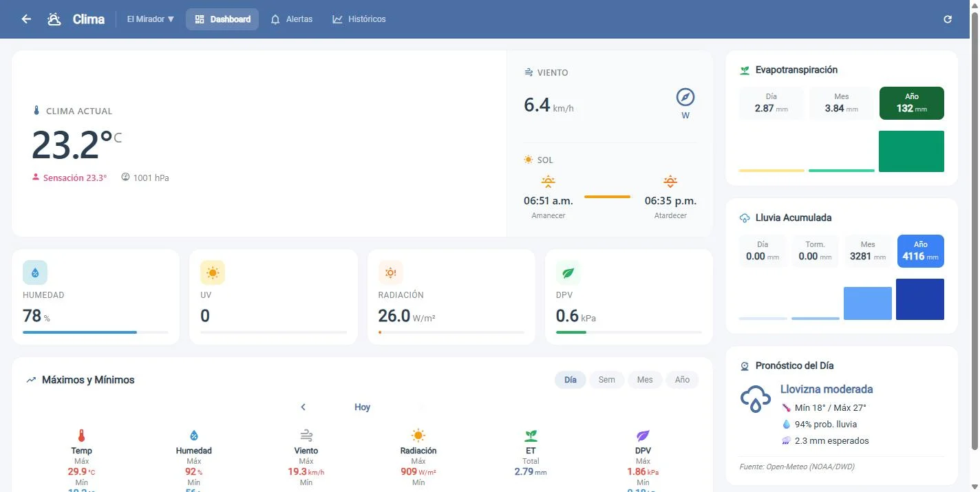Screen dimensions: 980x492
Task: Click the drizzle cloud forecast icon
Action: tap(755, 399)
